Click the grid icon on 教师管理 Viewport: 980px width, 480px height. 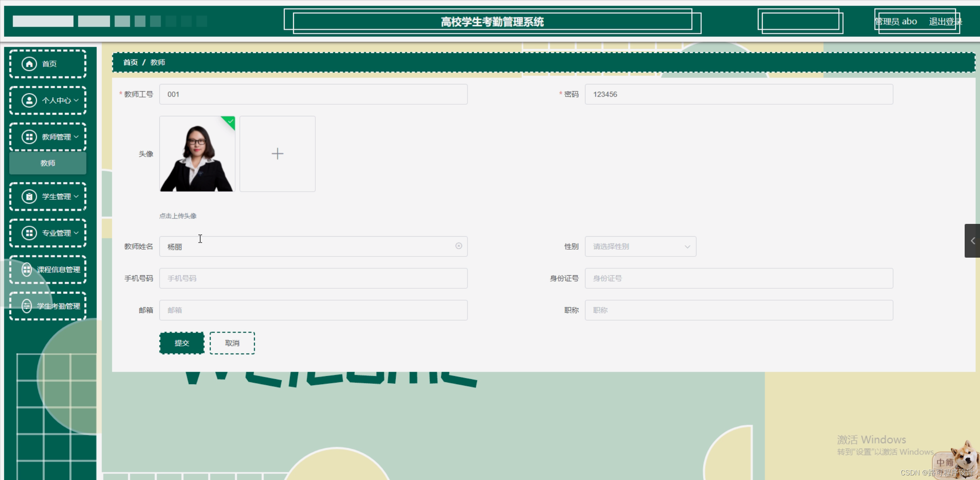(29, 137)
